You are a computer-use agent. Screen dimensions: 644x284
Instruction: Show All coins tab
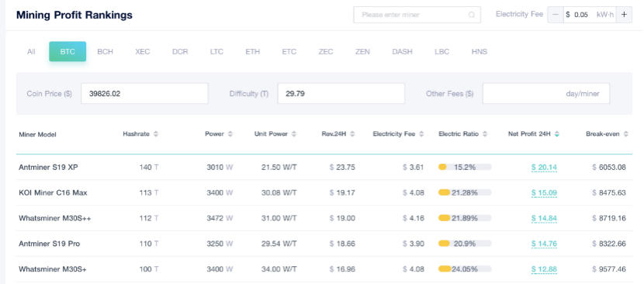click(31, 52)
